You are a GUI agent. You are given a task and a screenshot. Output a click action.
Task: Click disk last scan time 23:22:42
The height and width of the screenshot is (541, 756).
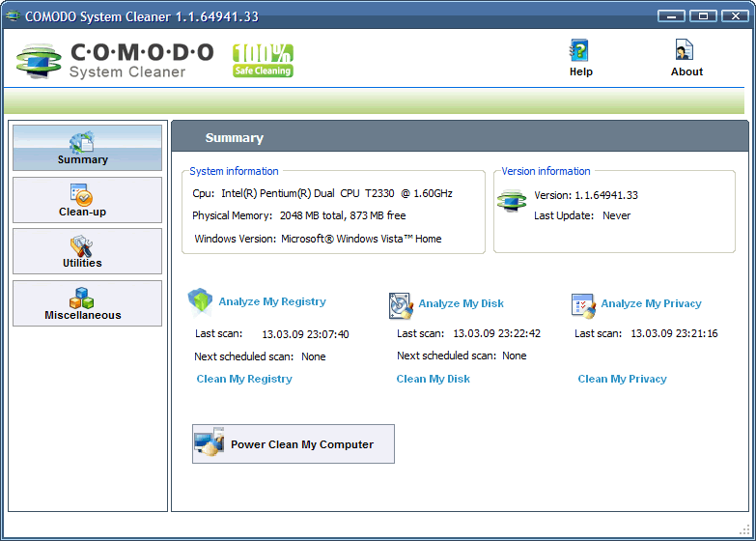click(x=496, y=333)
